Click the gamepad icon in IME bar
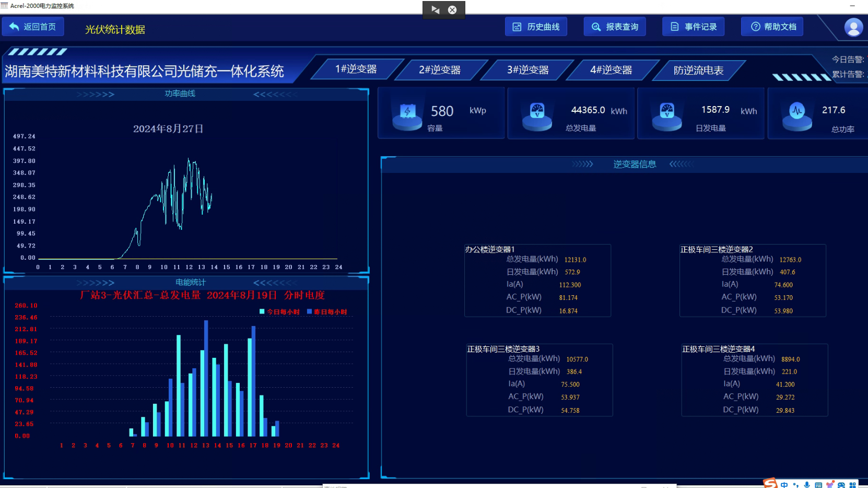Viewport: 868px width, 488px height. tap(841, 485)
